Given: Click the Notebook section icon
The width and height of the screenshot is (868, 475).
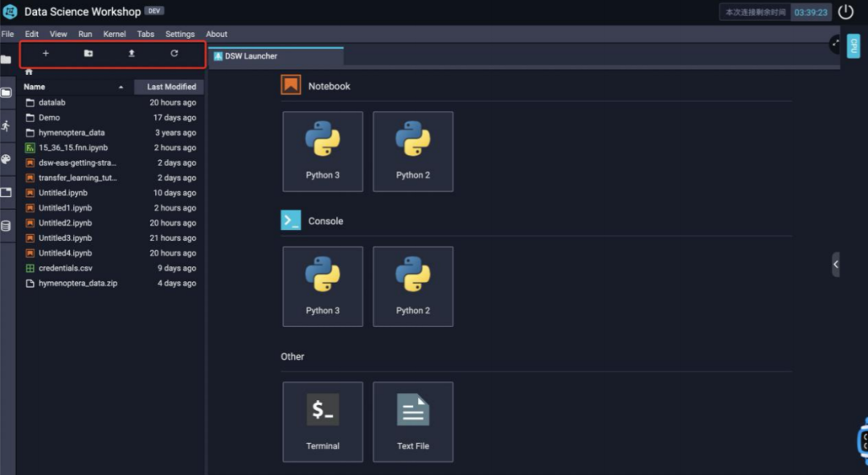Looking at the screenshot, I should click(x=291, y=85).
